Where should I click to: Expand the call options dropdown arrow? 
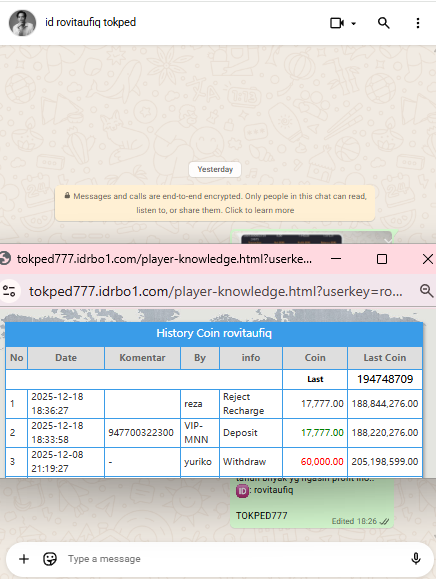pos(353,24)
